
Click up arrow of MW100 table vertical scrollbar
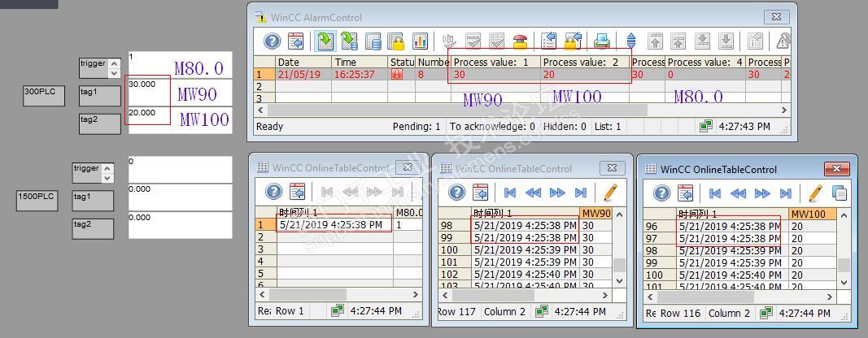pos(844,215)
